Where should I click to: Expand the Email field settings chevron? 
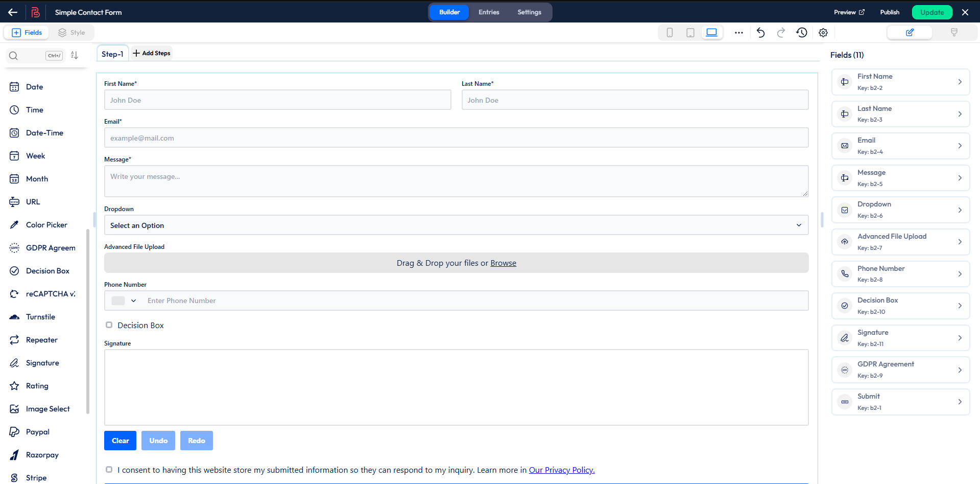point(960,146)
